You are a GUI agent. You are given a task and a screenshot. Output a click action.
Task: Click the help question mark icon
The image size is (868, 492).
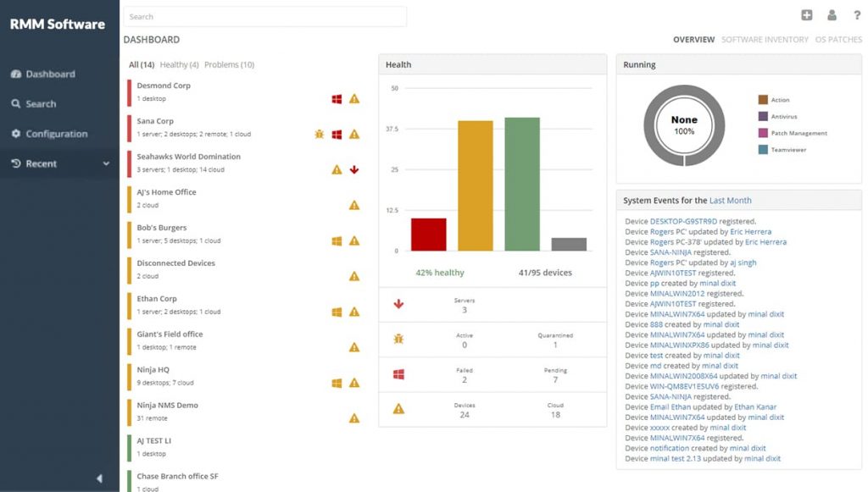(x=856, y=15)
